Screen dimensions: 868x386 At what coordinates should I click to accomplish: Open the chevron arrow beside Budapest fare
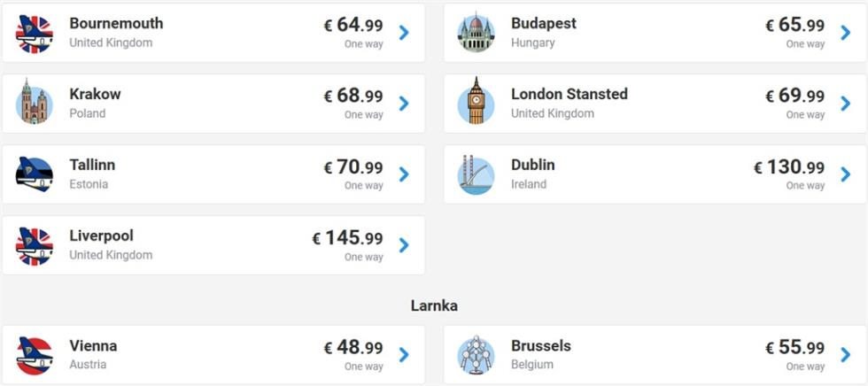(x=845, y=33)
